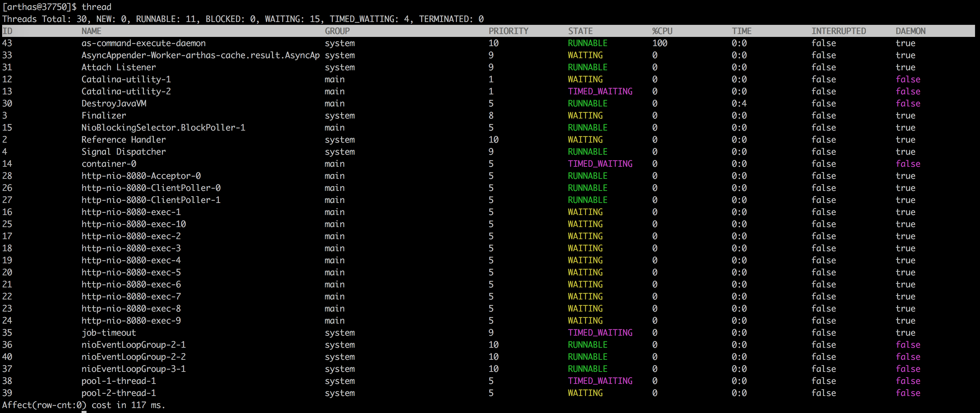Click thread name http-nio-8080-exec-8
The image size is (980, 413).
point(131,308)
